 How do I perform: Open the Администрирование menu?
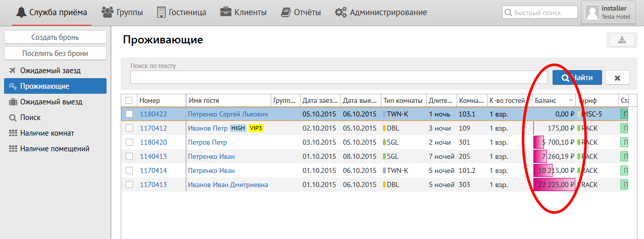[x=381, y=13]
